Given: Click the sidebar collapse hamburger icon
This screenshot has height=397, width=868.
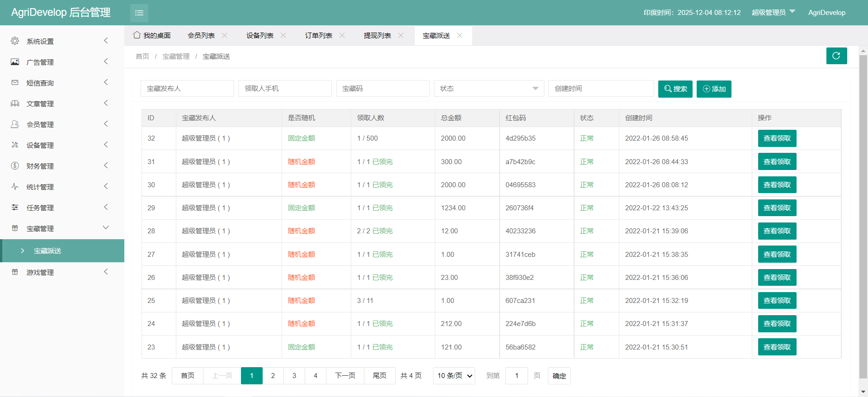Looking at the screenshot, I should (139, 13).
